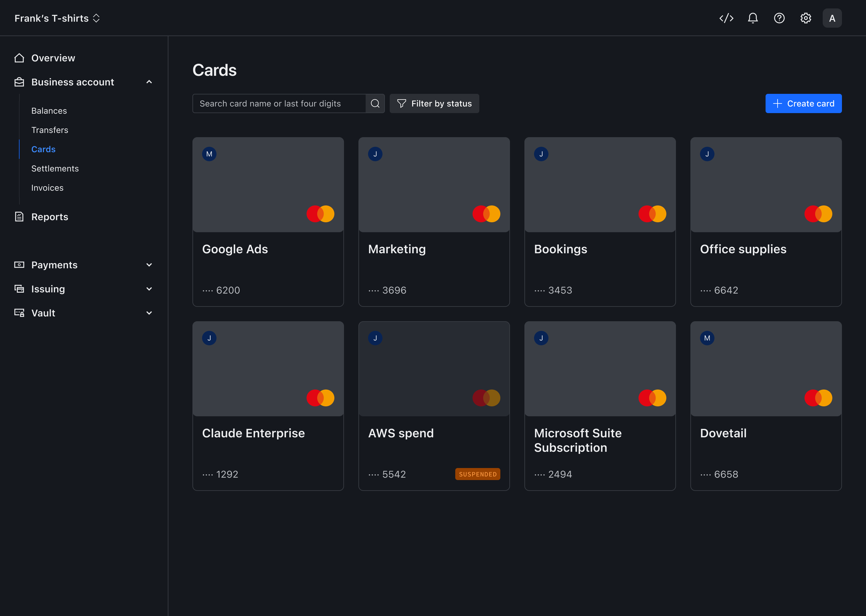Image resolution: width=866 pixels, height=616 pixels.
Task: Click the J avatar on Office supplies card
Action: coord(707,154)
